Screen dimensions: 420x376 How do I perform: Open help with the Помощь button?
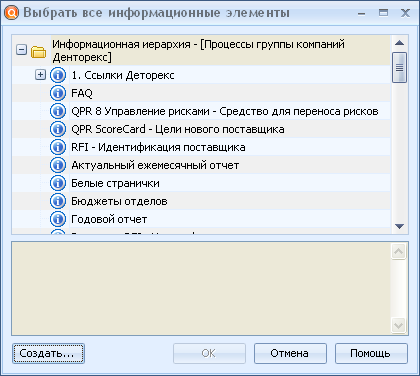pyautogui.click(x=371, y=353)
